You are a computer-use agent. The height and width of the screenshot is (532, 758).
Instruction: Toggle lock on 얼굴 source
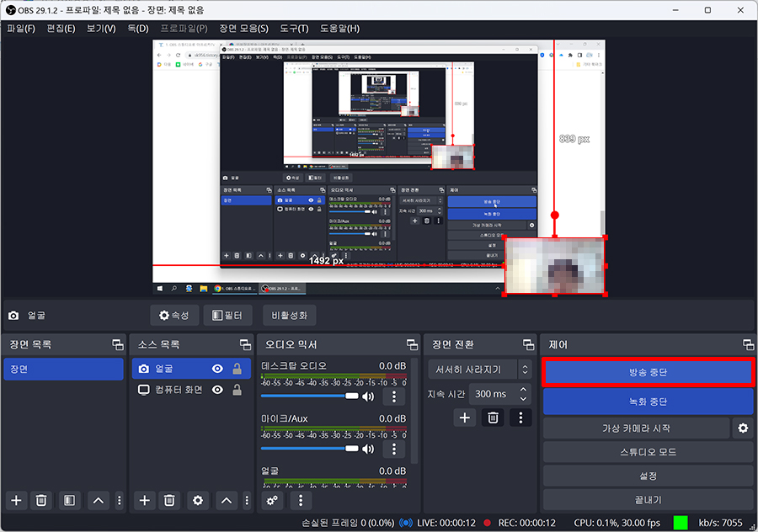point(237,369)
